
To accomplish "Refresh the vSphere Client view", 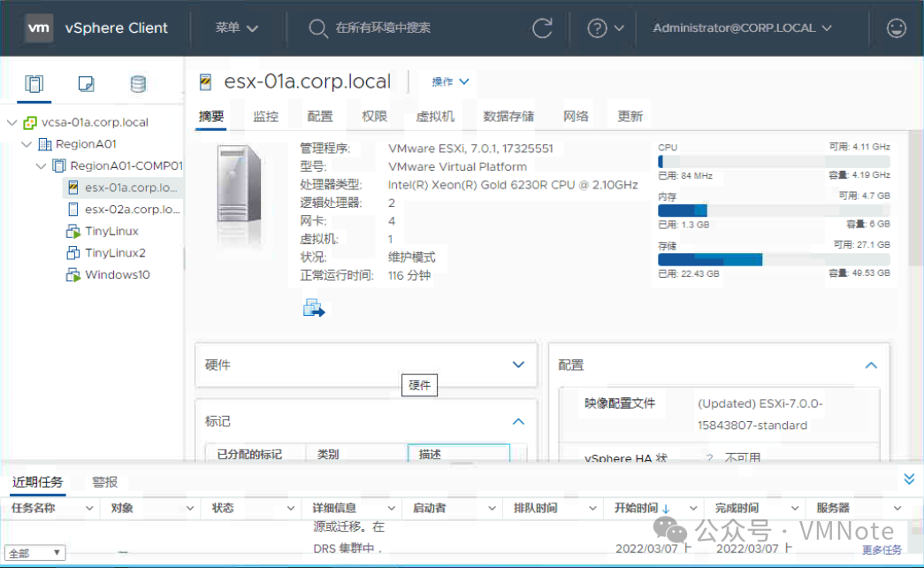I will pos(542,27).
